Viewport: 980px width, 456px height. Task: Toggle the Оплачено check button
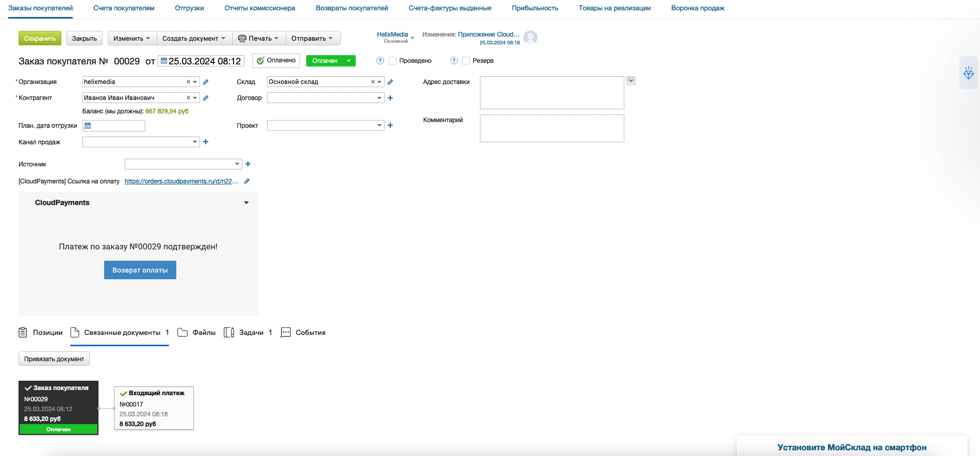276,61
